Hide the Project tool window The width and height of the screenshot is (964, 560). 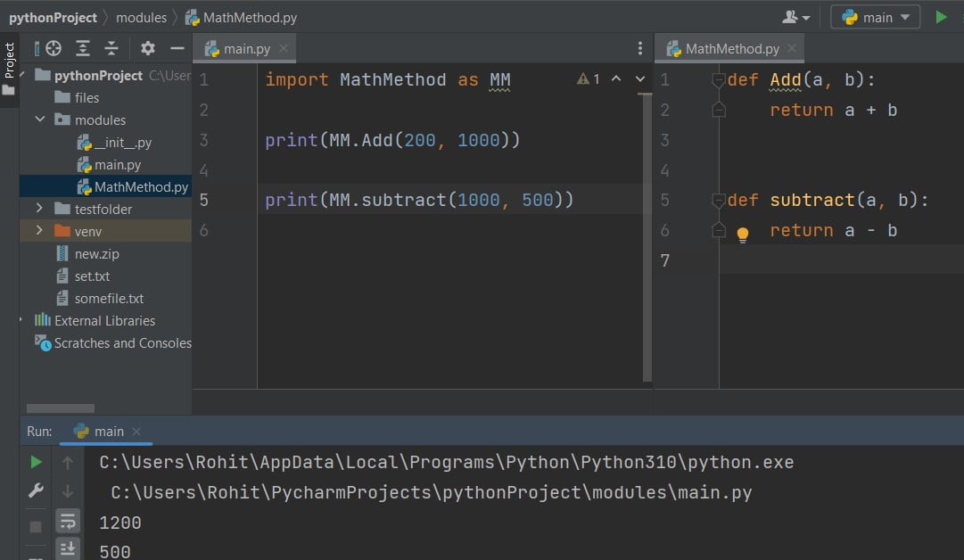[177, 47]
